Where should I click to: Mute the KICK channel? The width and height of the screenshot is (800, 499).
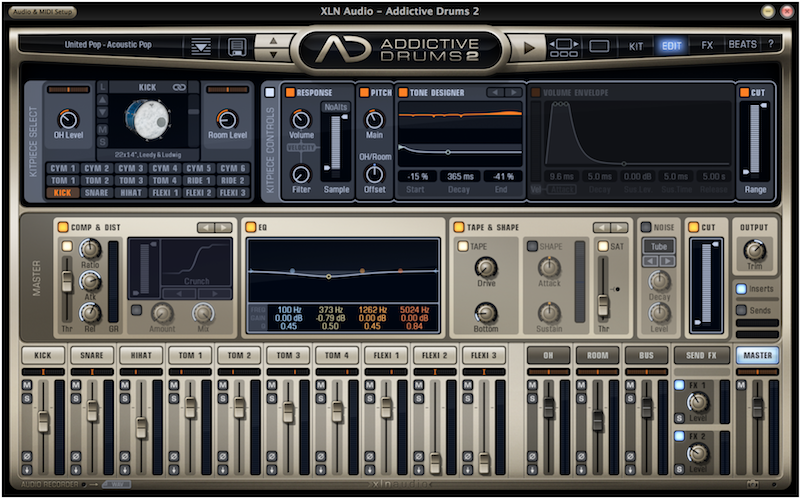pyautogui.click(x=27, y=385)
